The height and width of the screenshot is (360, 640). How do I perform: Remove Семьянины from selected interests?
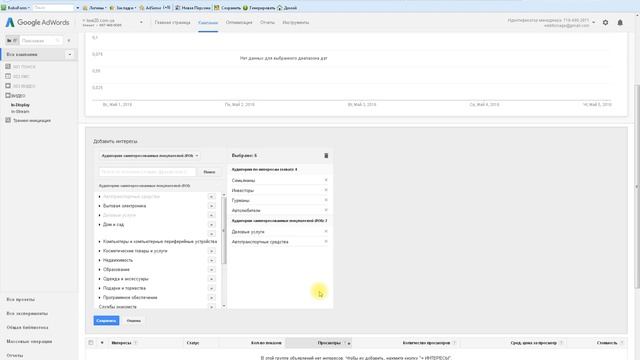[x=326, y=180]
